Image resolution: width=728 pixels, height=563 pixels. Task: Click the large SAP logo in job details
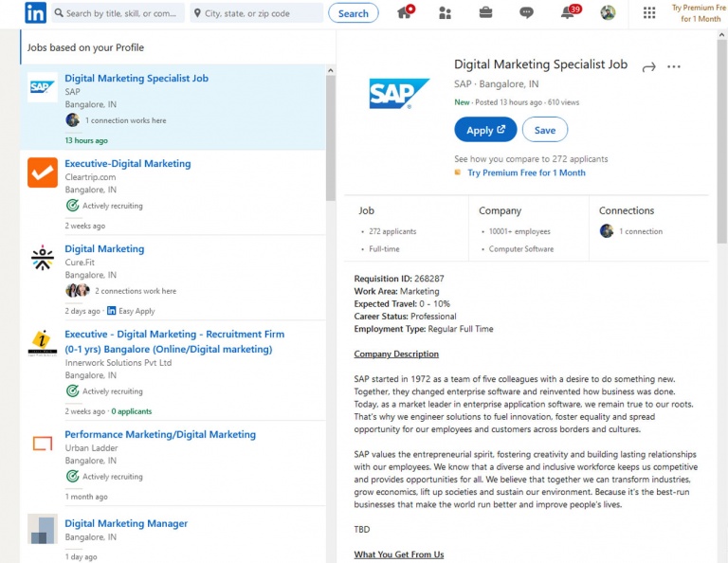click(x=399, y=94)
